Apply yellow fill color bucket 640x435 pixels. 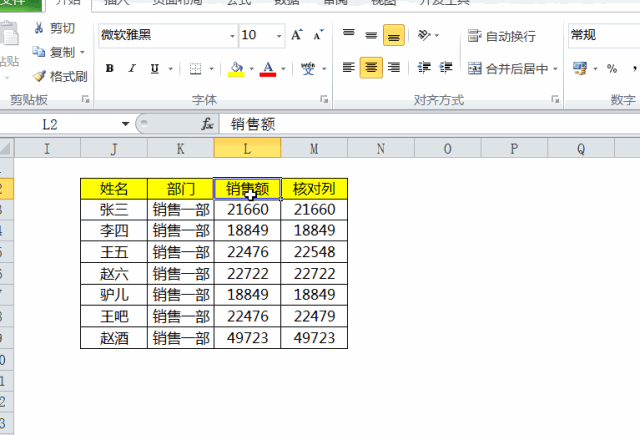coord(236,69)
